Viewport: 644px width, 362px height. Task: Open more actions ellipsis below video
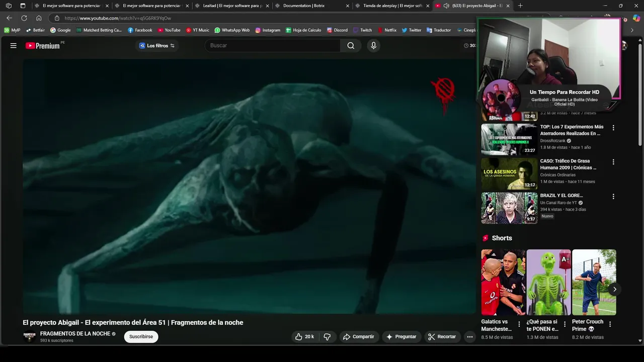point(469,337)
